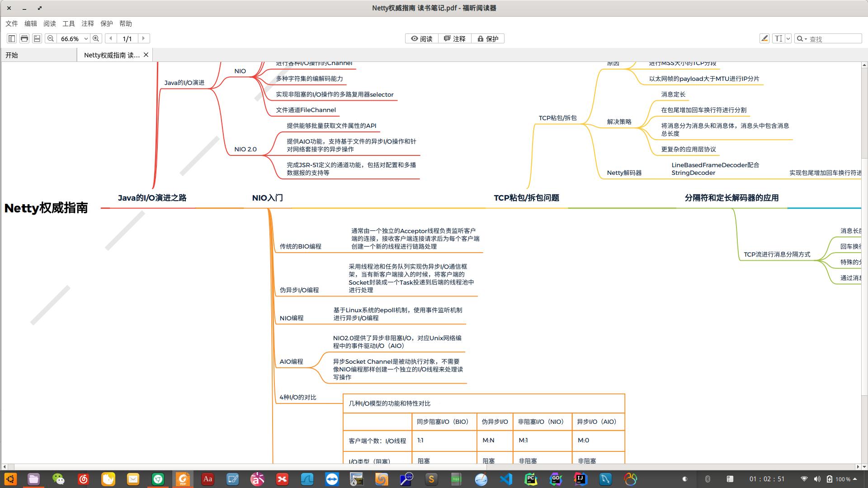The image size is (868, 488).
Task: Close the Netty权威指南 document tab
Action: point(146,55)
